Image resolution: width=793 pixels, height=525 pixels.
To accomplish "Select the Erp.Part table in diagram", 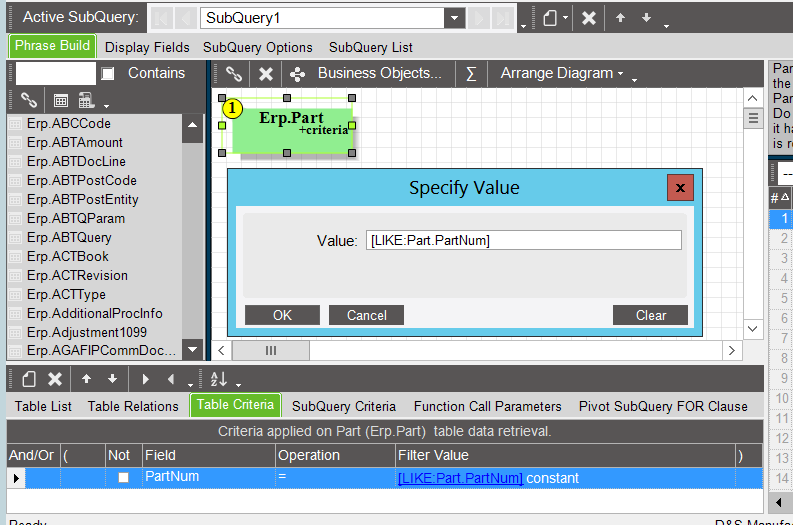I will (x=292, y=130).
